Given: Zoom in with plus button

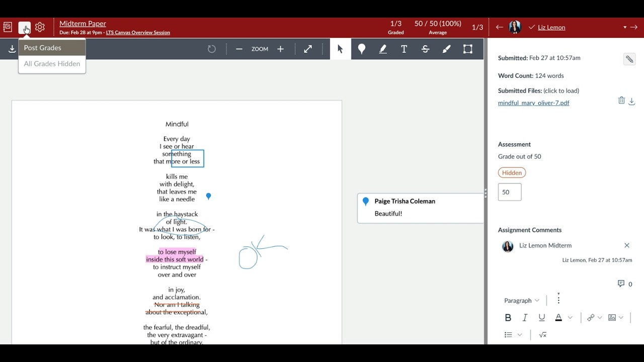Looking at the screenshot, I should (x=281, y=49).
